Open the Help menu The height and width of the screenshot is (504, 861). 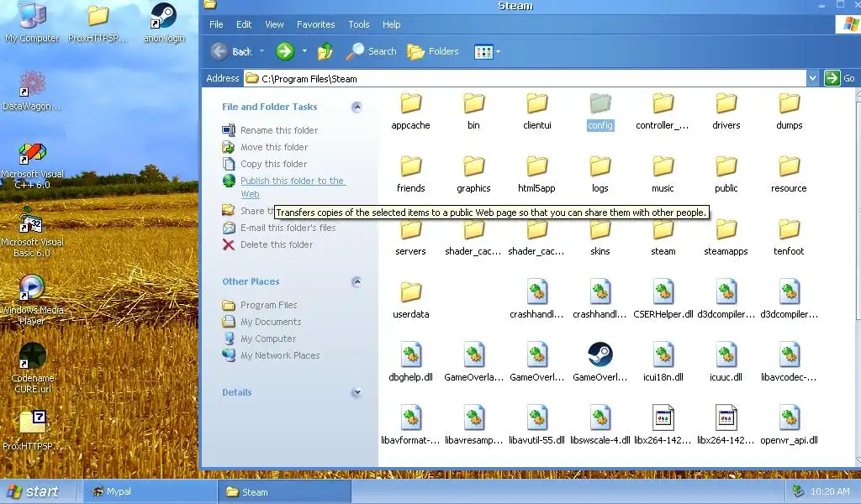point(392,24)
